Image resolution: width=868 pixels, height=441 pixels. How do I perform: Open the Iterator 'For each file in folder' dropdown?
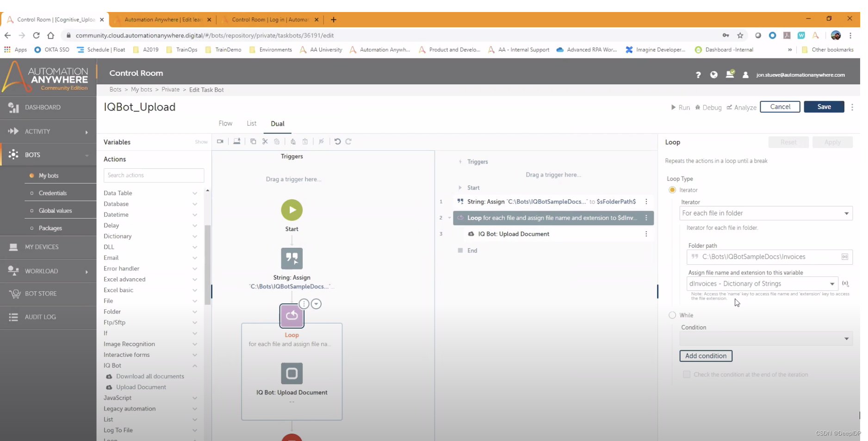click(x=766, y=213)
